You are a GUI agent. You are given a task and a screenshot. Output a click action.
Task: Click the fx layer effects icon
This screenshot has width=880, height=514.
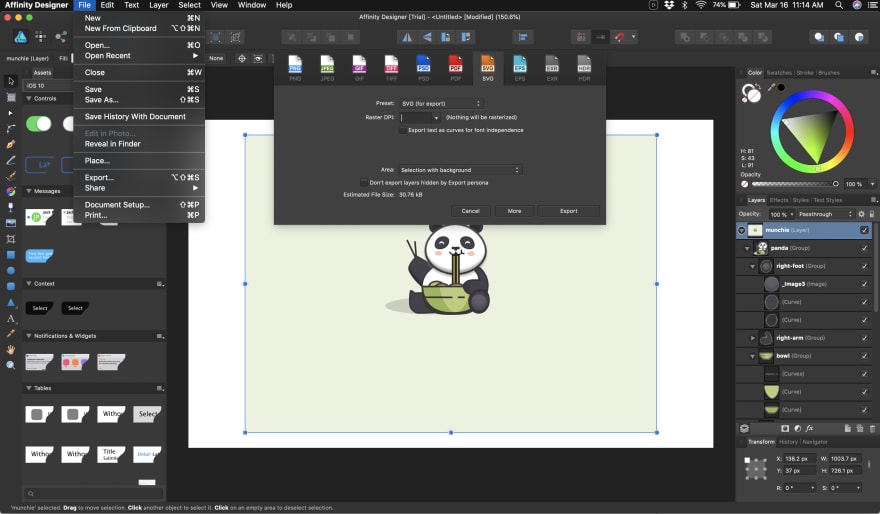tap(809, 428)
